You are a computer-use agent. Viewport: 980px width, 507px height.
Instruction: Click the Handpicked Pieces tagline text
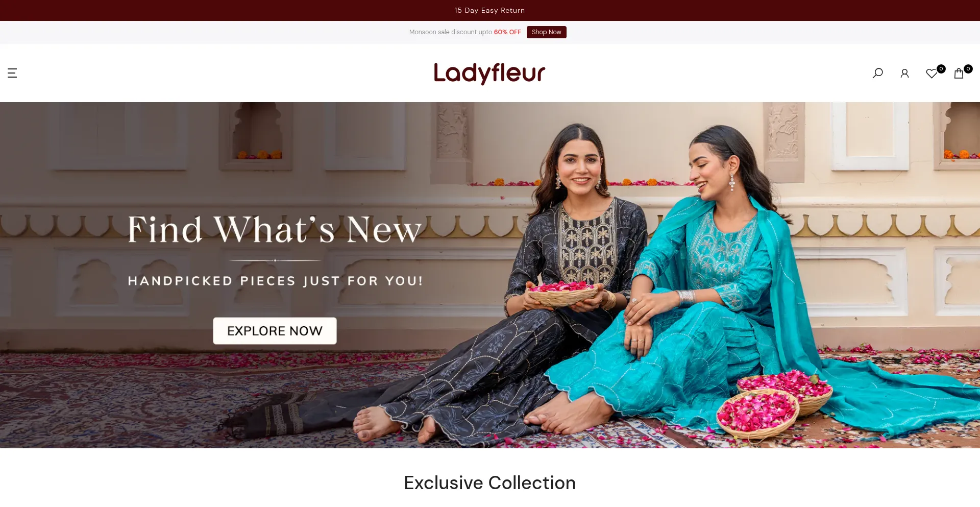point(275,281)
